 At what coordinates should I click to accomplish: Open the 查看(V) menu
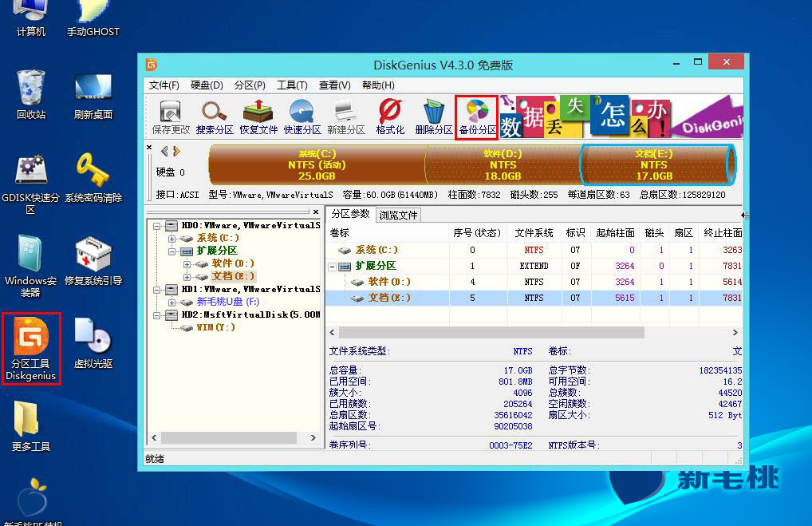tap(334, 85)
